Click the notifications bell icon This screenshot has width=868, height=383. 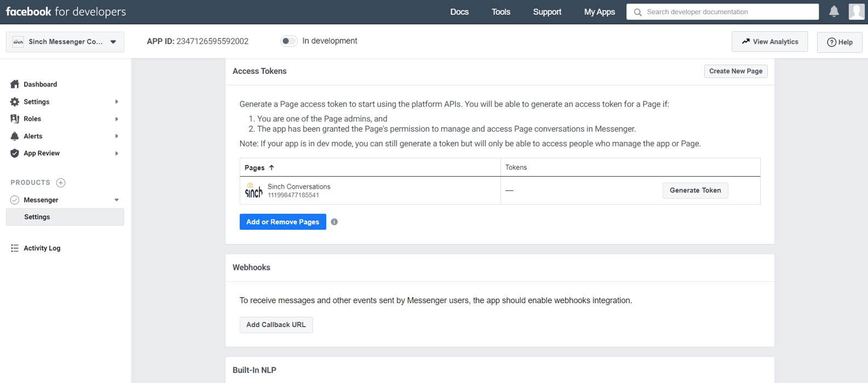tap(834, 11)
